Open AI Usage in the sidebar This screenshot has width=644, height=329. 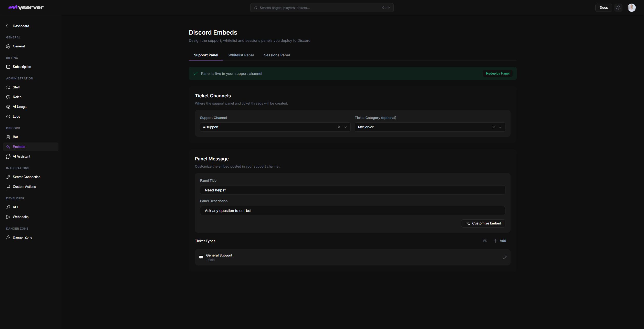[x=31, y=107]
